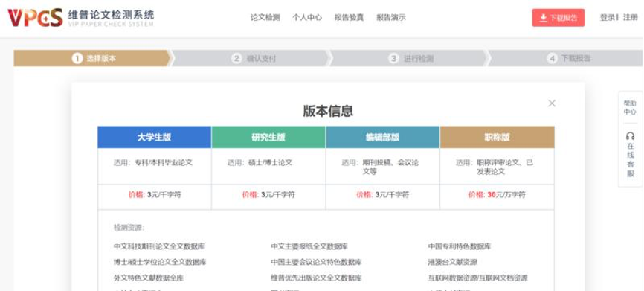Viewport: 644px width, 291px height.
Task: Click the 研究生版 column header
Action: 268,137
